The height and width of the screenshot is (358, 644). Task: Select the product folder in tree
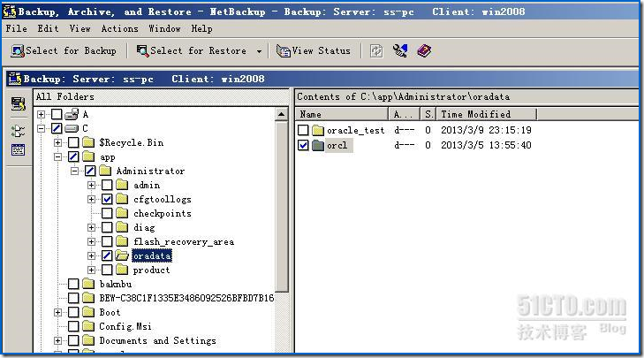(x=151, y=270)
